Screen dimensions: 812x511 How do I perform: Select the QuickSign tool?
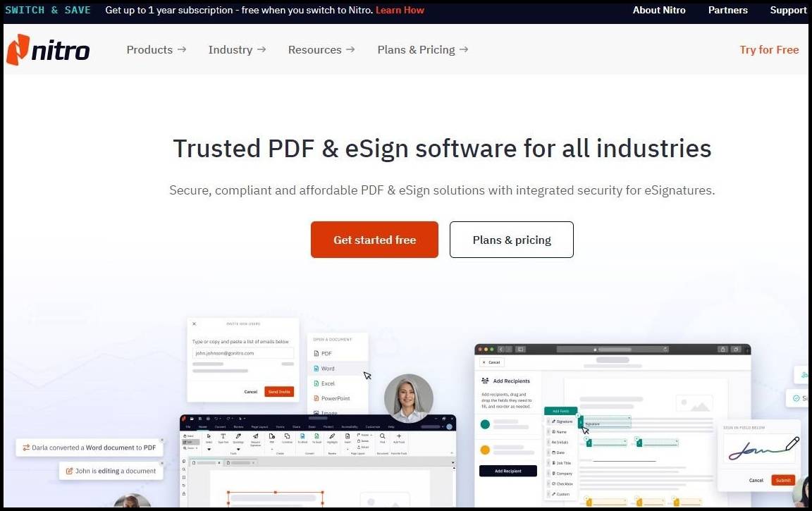coord(238,437)
